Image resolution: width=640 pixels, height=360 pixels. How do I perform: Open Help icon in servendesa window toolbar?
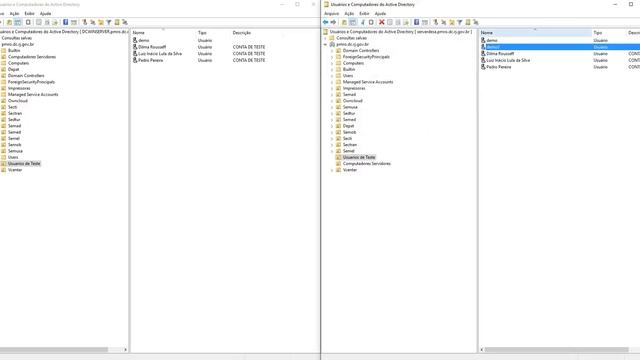pyautogui.click(x=416, y=22)
